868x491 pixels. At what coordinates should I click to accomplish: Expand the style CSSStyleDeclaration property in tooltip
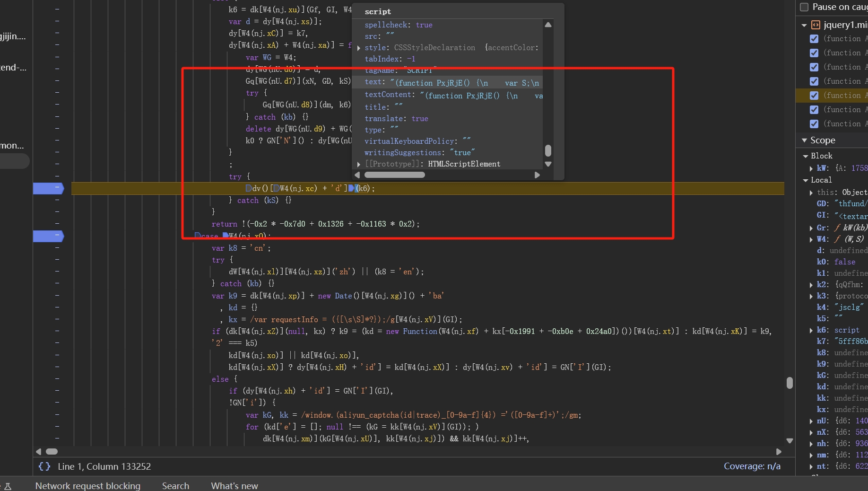pos(359,48)
